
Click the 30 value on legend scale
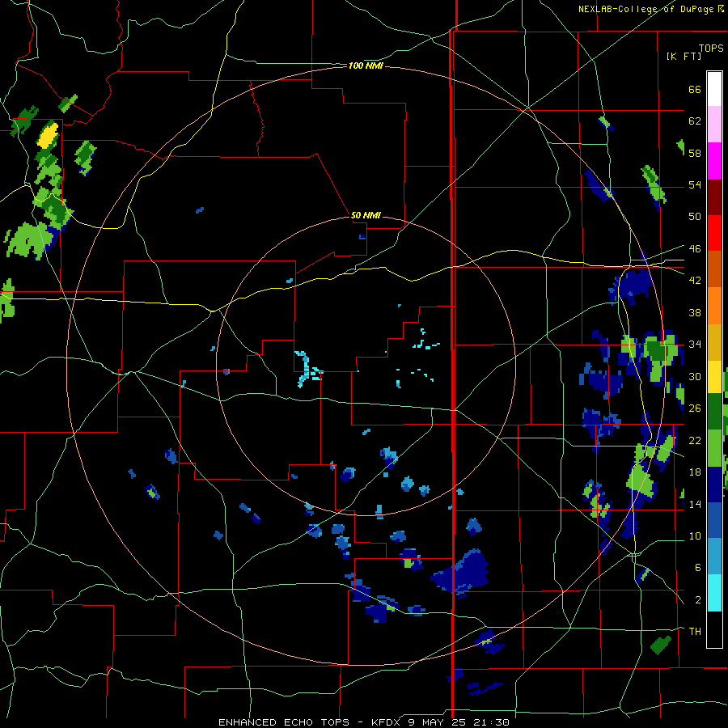(695, 376)
